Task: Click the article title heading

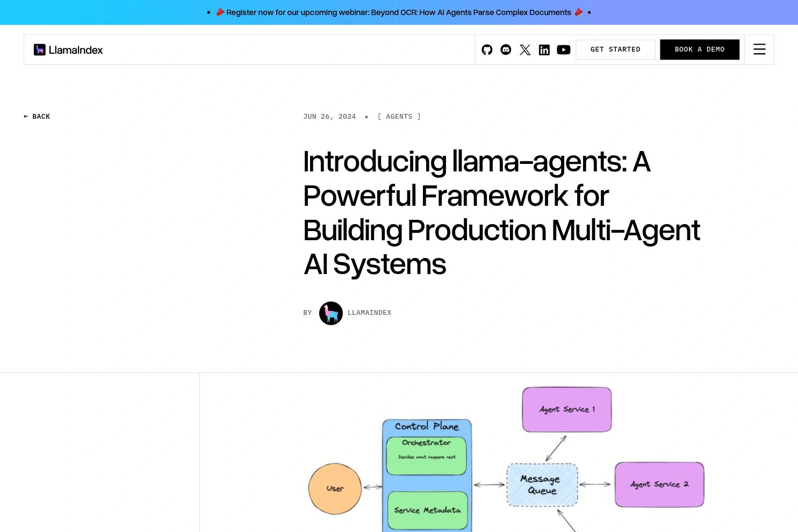Action: pyautogui.click(x=501, y=213)
